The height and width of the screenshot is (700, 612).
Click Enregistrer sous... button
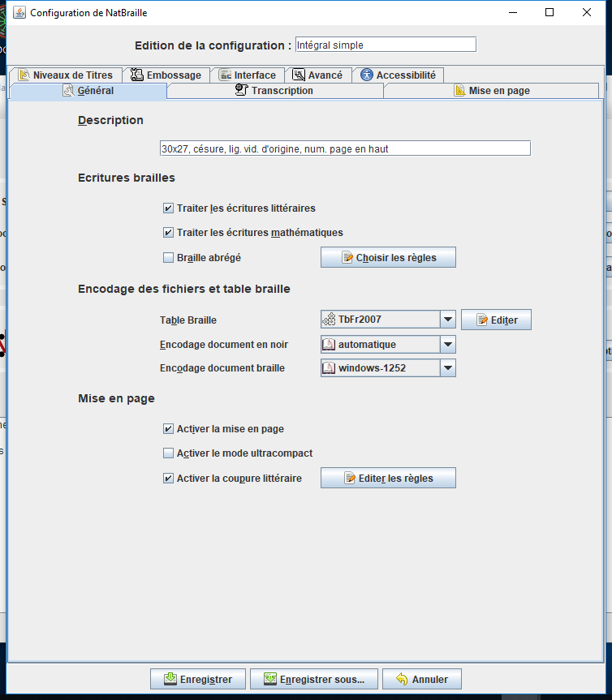(314, 679)
